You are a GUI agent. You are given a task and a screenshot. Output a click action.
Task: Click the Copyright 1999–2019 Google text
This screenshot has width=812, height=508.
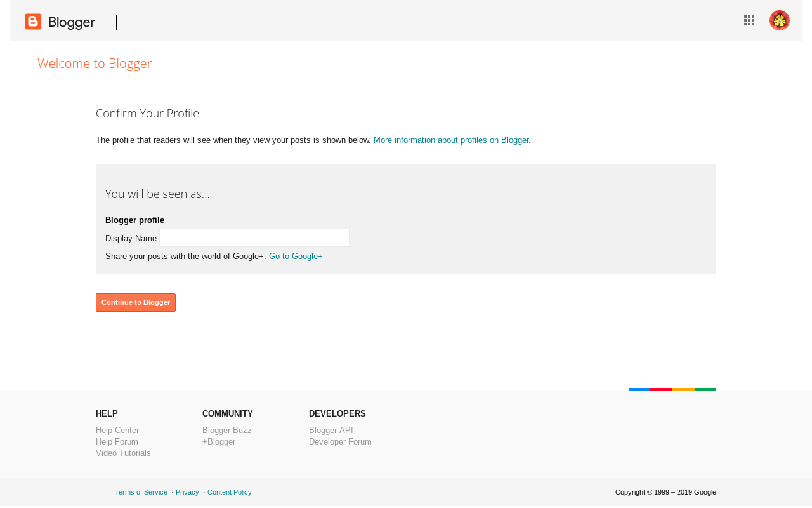pos(665,492)
